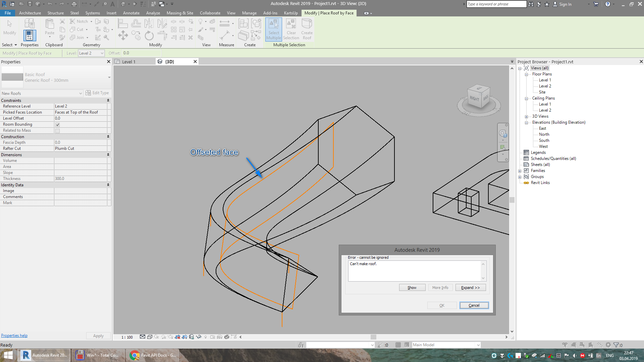Screen dimensions: 644x362
Task: Expand the 3D Views tree node
Action: point(526,117)
